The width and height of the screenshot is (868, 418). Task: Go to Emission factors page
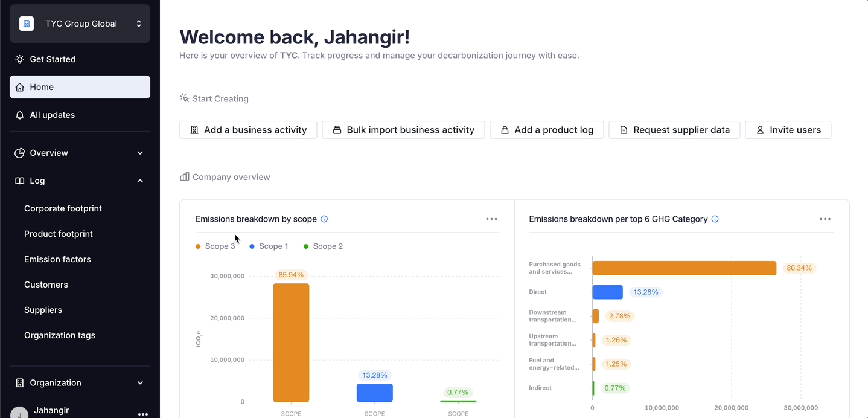point(57,259)
